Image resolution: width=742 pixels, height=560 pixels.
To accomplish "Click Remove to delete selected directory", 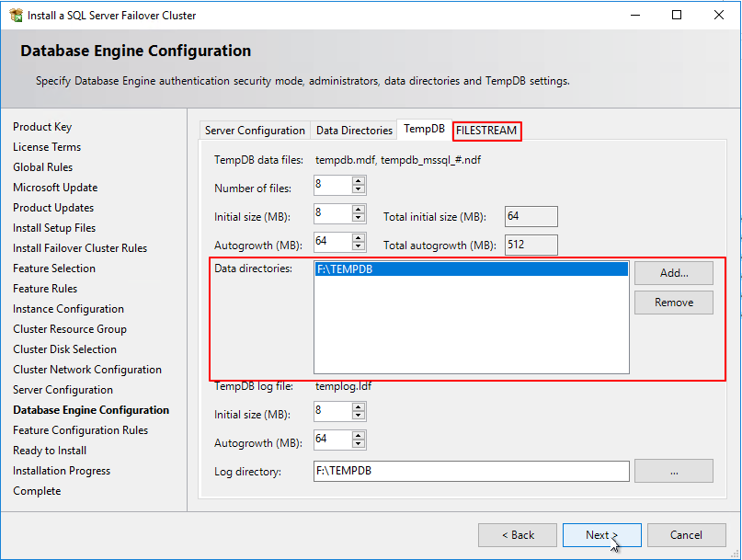I will click(x=674, y=303).
